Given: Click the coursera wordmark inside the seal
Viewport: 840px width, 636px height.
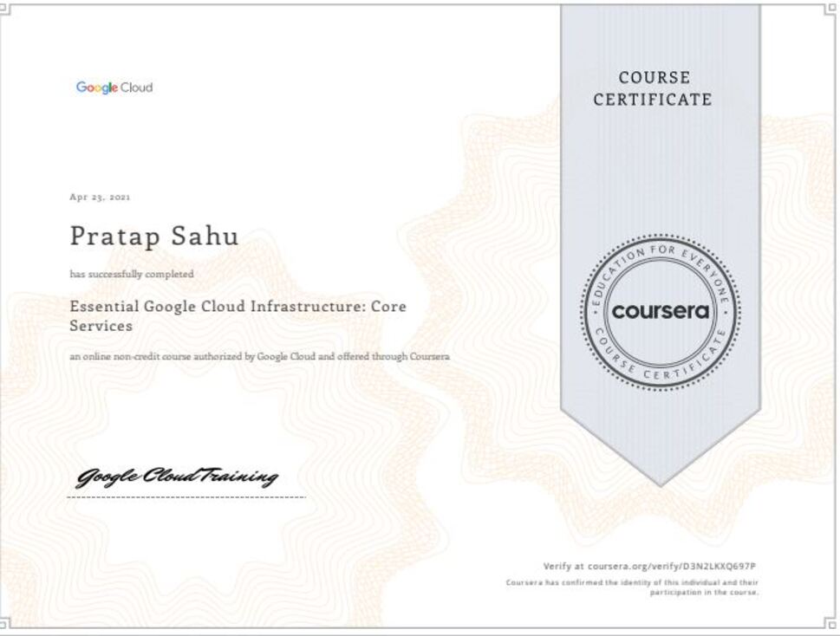Looking at the screenshot, I should (x=660, y=311).
